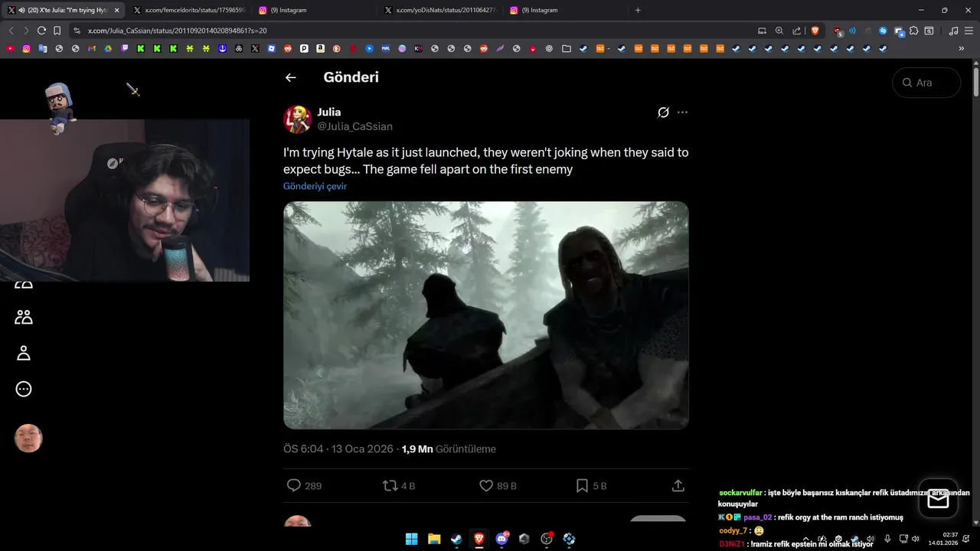This screenshot has width=980, height=551.
Task: Expand the bookmarks bar overflow chevron
Action: click(962, 48)
